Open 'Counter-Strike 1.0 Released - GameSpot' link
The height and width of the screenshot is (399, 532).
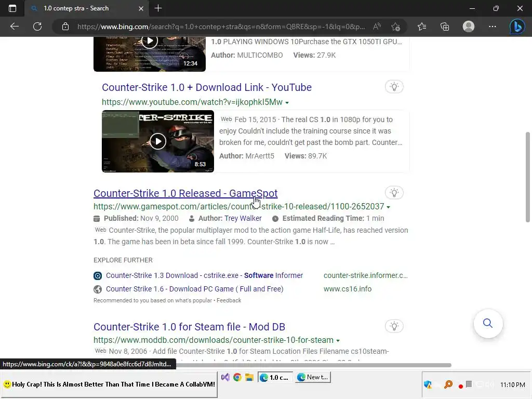click(x=185, y=193)
